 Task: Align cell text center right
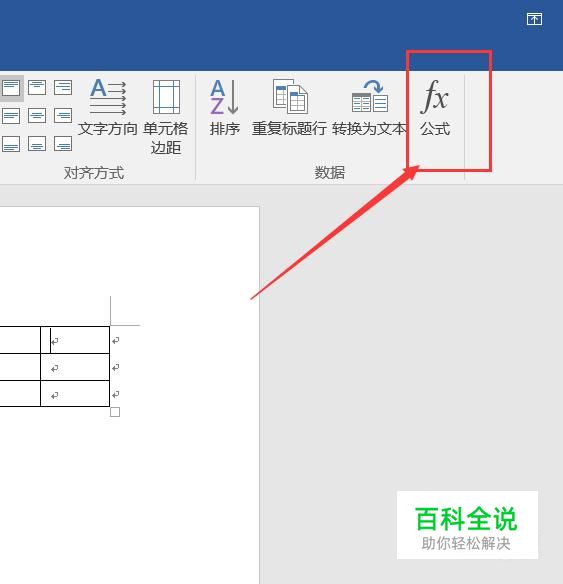[x=63, y=116]
